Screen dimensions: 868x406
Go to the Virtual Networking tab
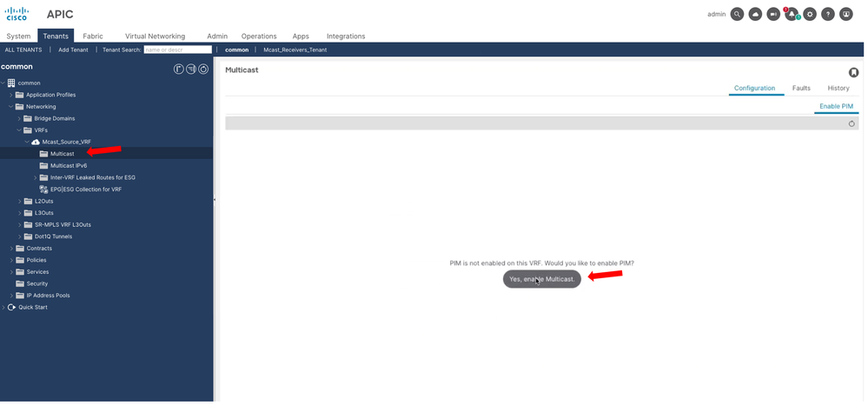(x=155, y=36)
